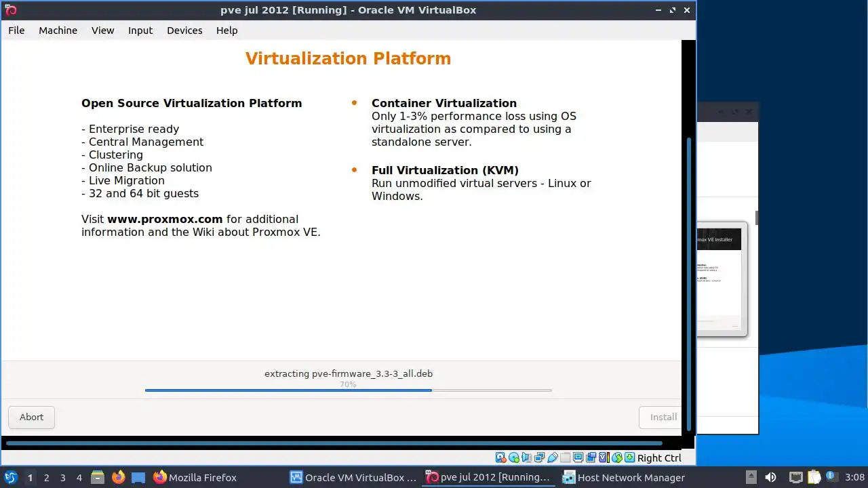Click the Virtualization Platform title

tap(348, 58)
